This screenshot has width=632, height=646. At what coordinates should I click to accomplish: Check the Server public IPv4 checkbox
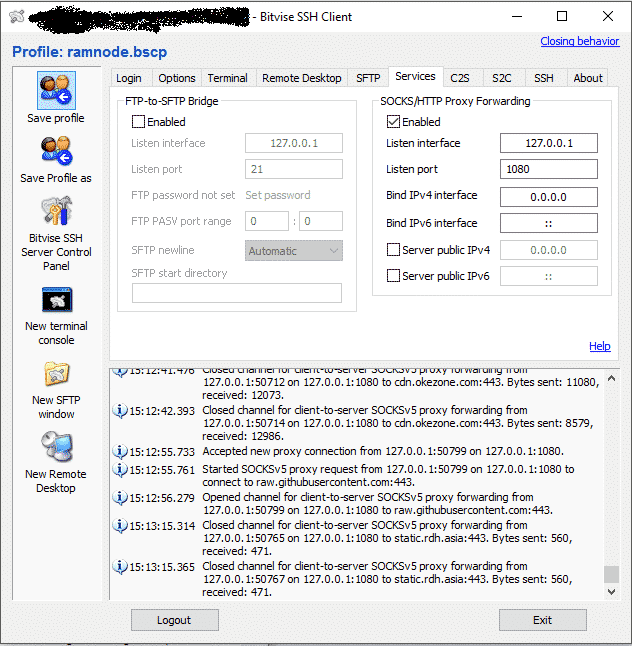(393, 250)
